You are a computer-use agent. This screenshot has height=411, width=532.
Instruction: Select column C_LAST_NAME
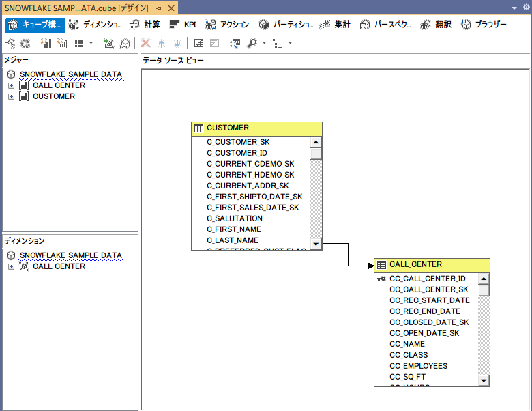tap(233, 240)
